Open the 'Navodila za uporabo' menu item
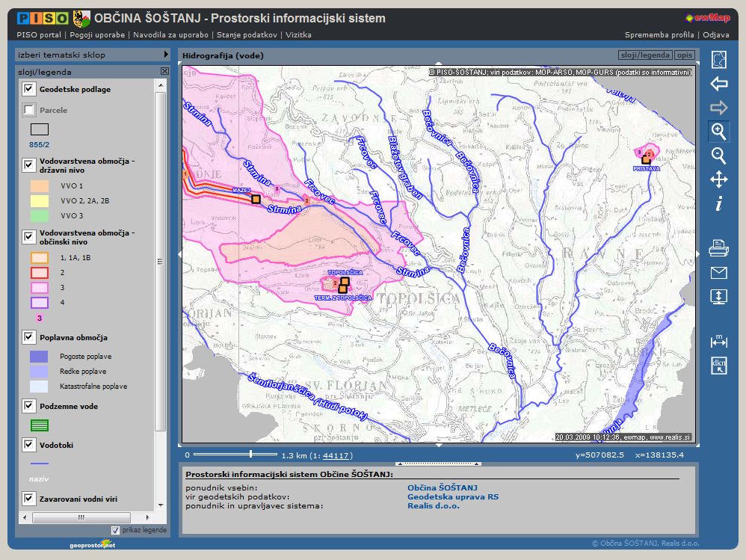This screenshot has height=560, width=746. coord(171,34)
